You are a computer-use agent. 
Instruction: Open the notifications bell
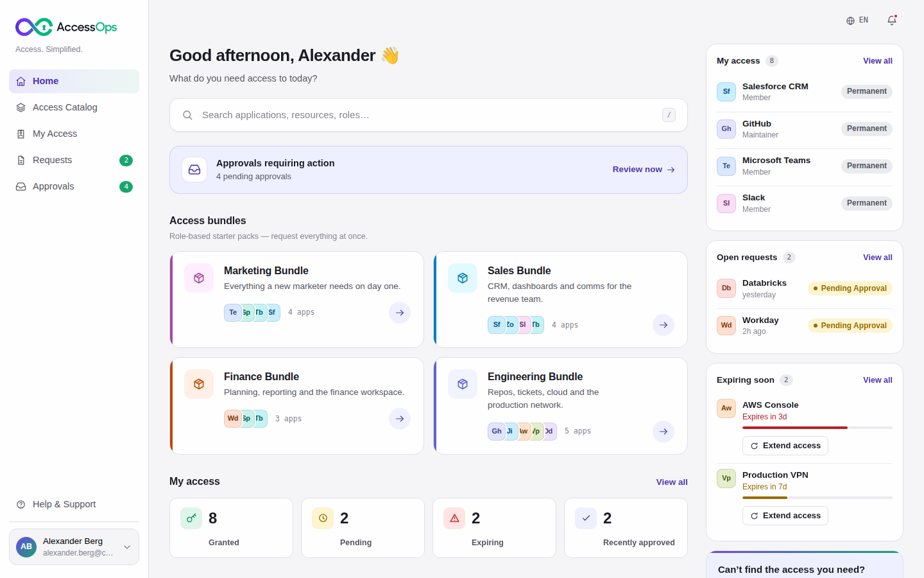(x=892, y=21)
